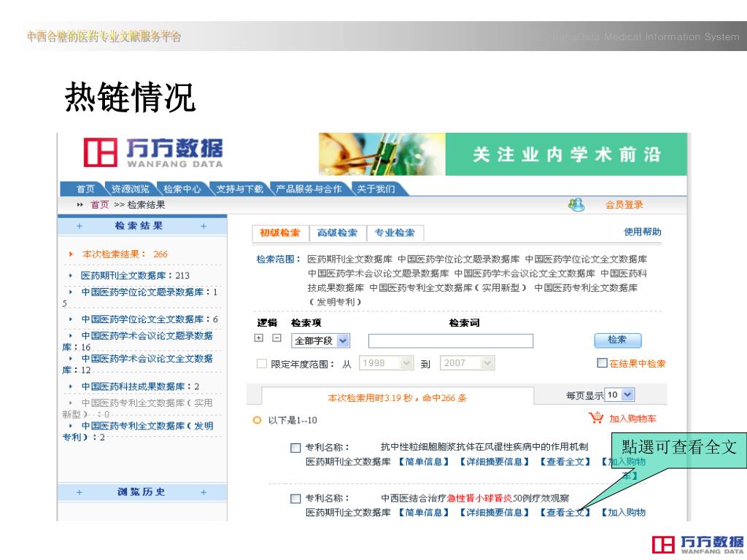
Task: Select 中国医药科技成果数据库: 2 in sidebar
Action: click(140, 386)
